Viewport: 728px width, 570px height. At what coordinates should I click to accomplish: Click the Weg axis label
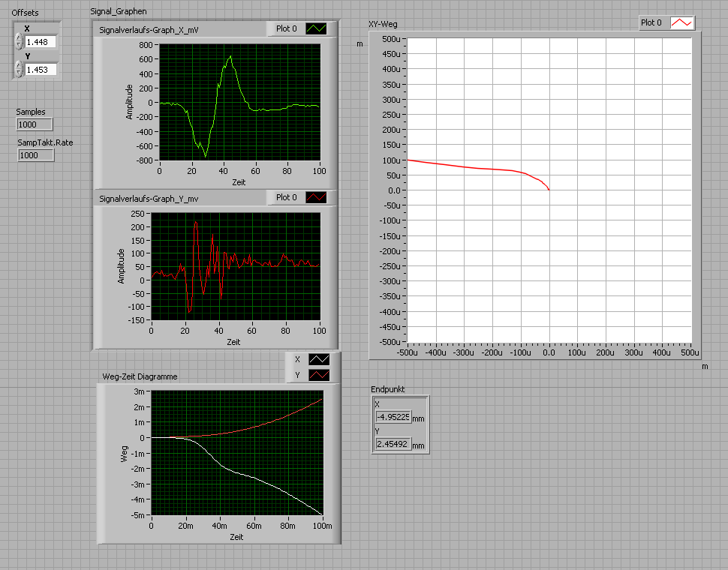[x=124, y=454]
